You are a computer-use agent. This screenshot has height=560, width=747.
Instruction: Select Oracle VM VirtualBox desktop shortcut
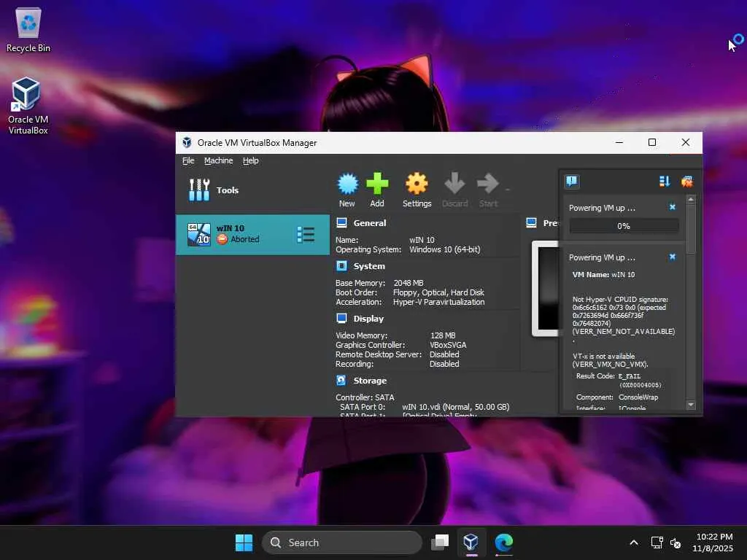28,106
